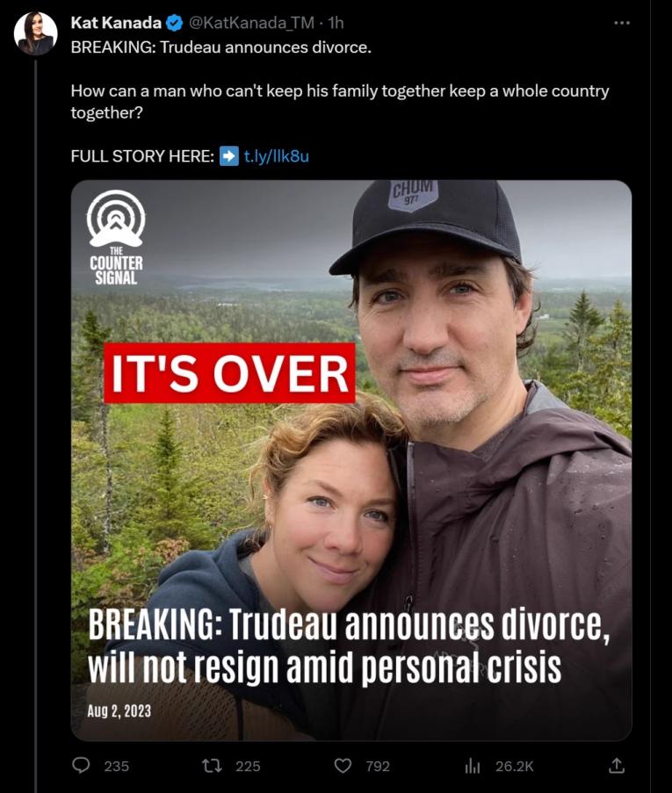Open the @KatKanada_TM handle link
Viewport: 672px width, 793px height.
point(251,23)
